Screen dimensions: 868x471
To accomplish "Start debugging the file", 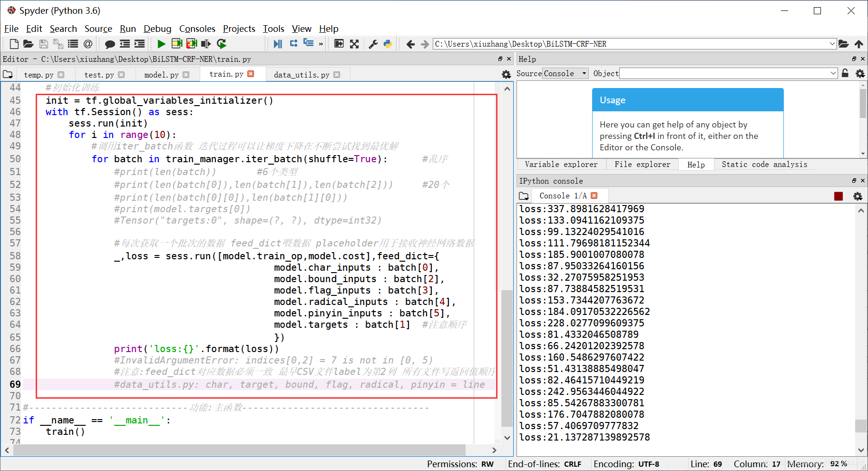I will (x=278, y=44).
